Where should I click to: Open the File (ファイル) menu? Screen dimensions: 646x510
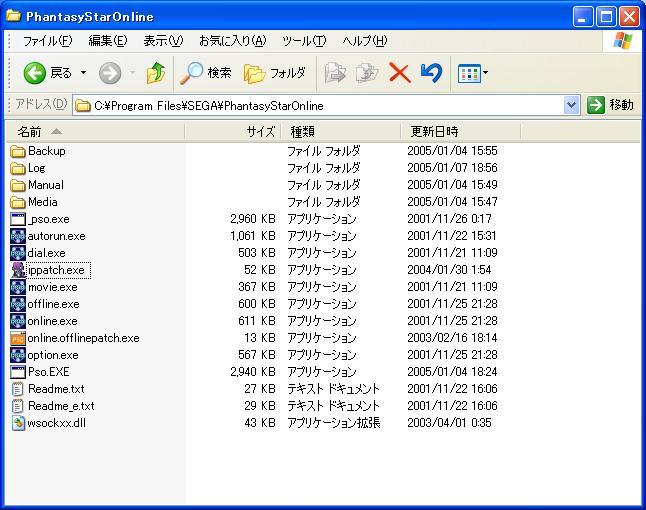pyautogui.click(x=47, y=41)
